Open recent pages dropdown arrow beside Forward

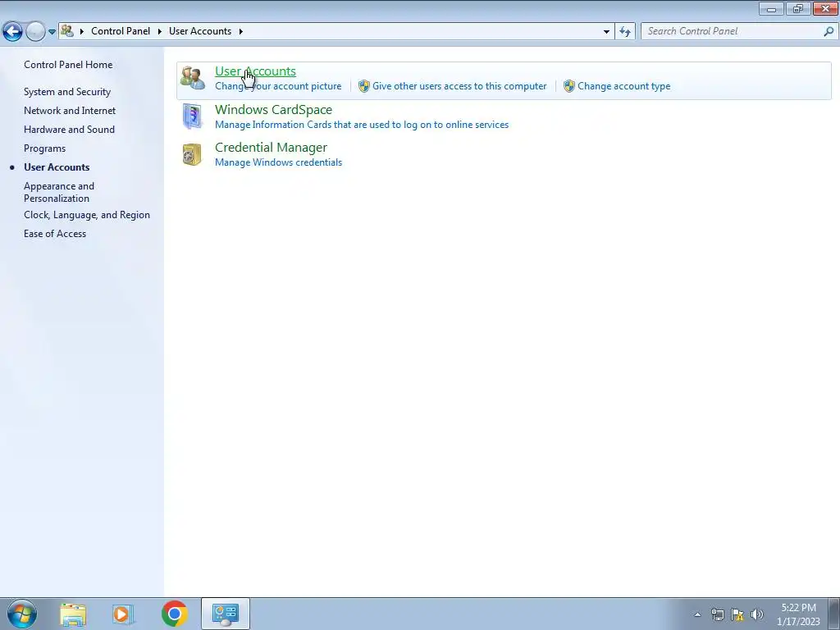52,32
